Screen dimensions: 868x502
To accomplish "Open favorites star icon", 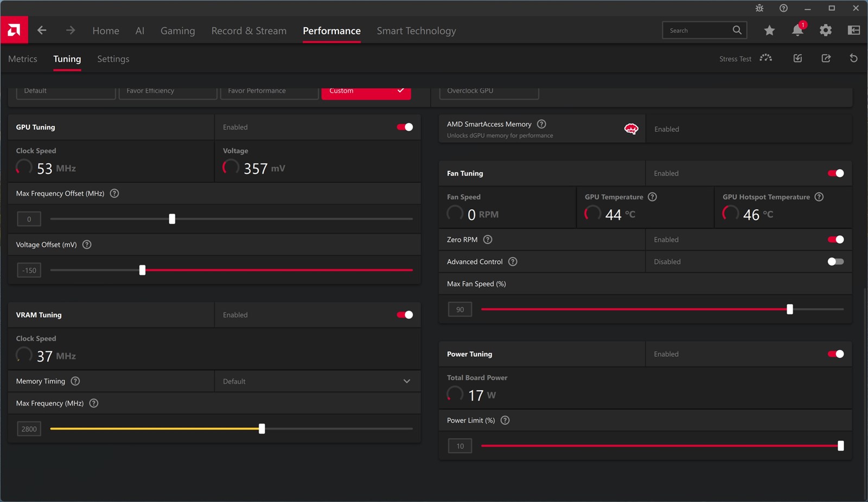I will (x=769, y=30).
